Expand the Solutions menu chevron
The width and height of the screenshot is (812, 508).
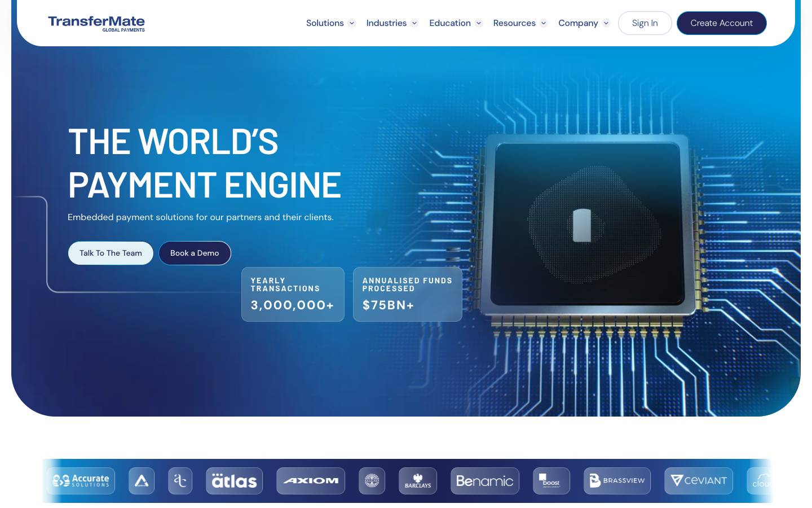[x=352, y=23]
